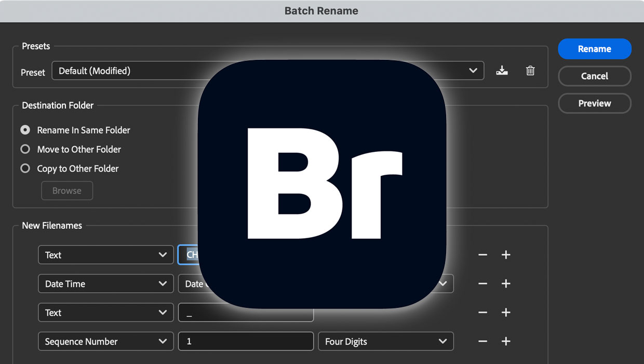Open Text type dropdown beside underscore field
Image resolution: width=644 pixels, height=364 pixels.
click(x=106, y=313)
